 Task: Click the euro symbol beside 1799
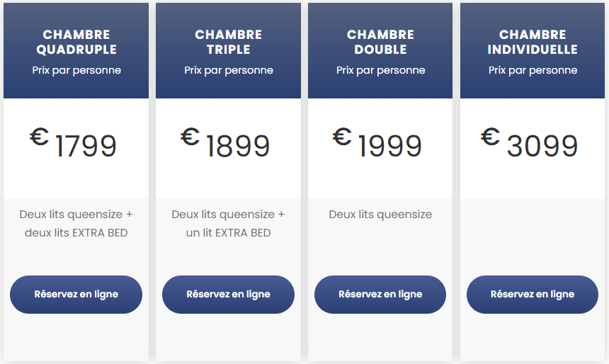39,135
